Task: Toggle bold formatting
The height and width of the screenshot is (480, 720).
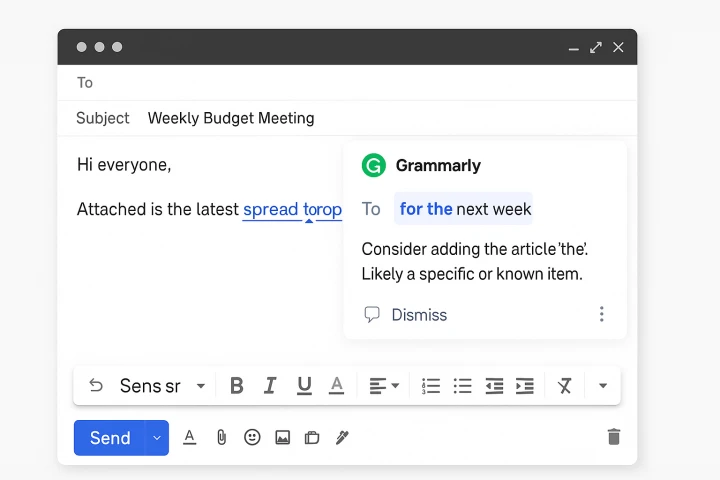Action: 236,386
